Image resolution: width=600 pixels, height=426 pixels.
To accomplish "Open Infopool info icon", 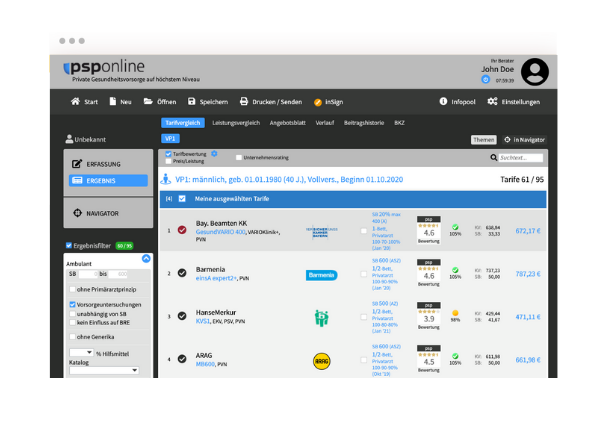I will click(x=443, y=101).
